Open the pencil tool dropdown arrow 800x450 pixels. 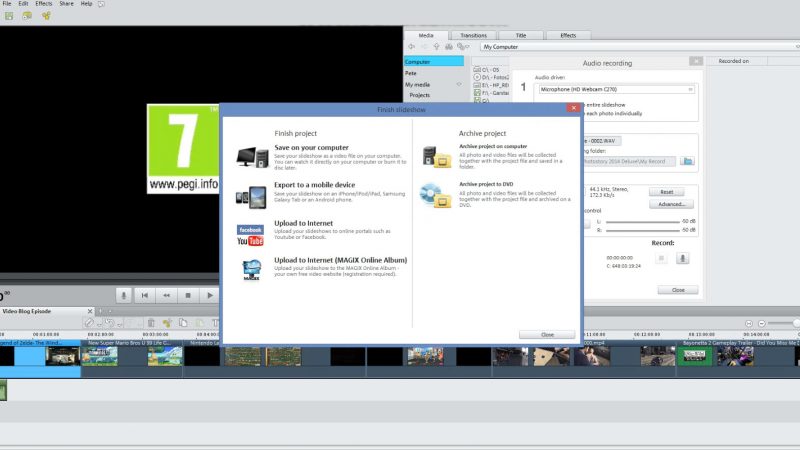coord(98,324)
